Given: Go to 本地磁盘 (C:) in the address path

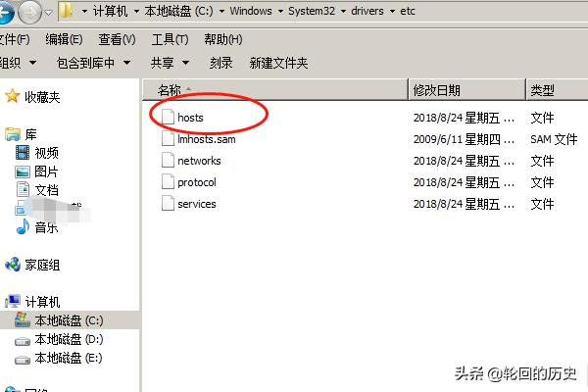Looking at the screenshot, I should coord(178,11).
